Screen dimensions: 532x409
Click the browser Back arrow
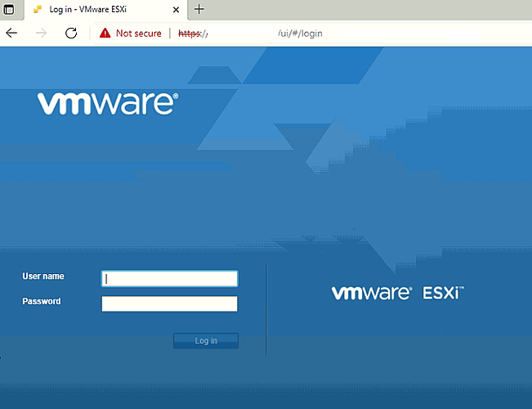(x=11, y=33)
